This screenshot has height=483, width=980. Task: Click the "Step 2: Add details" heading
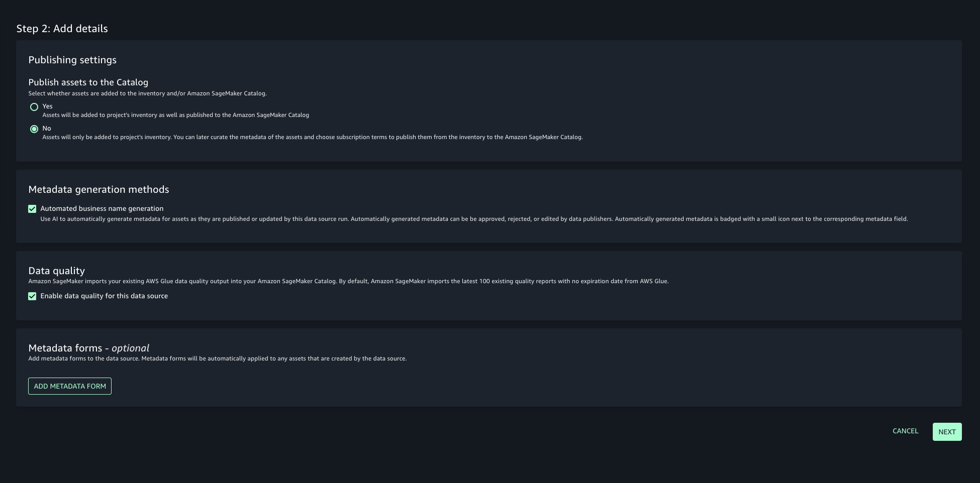click(x=62, y=29)
